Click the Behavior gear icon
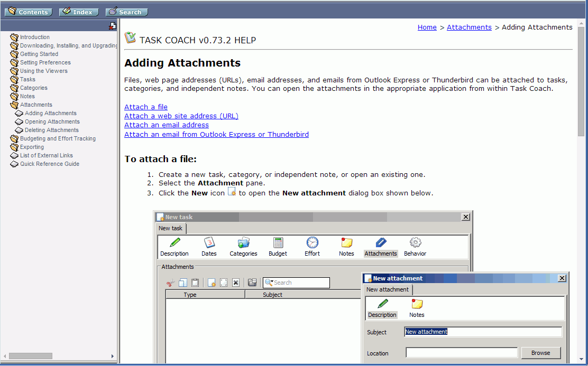This screenshot has height=366, width=588. (x=415, y=243)
